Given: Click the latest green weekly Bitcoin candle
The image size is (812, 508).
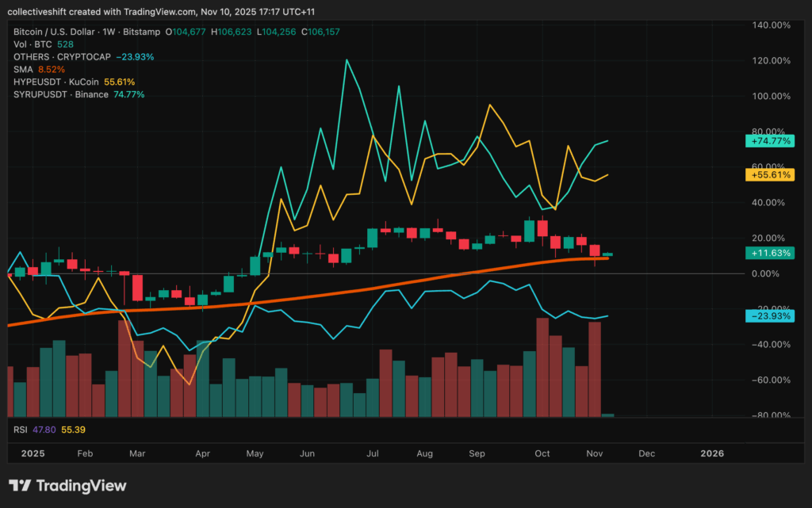Looking at the screenshot, I should pos(608,254).
